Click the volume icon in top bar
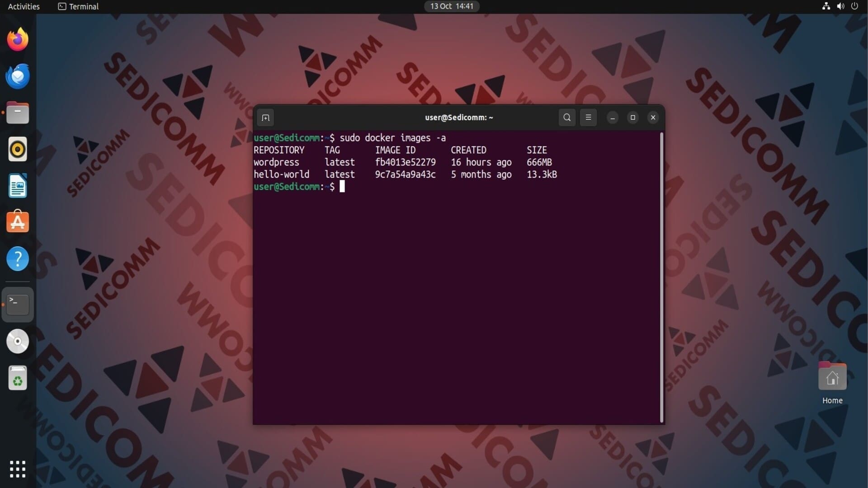The image size is (868, 488). 840,6
